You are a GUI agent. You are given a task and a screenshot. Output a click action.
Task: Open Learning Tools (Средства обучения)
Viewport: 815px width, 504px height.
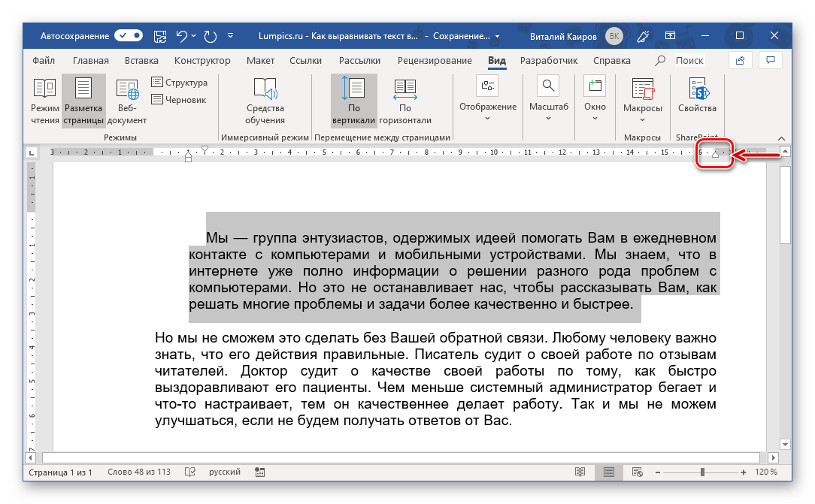265,101
